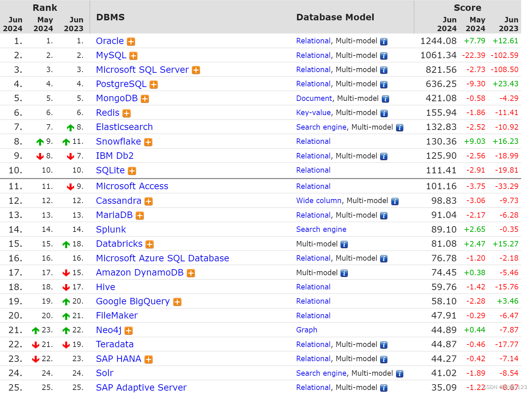Screen dimensions: 532x393
Task: Click the Relational link in the Snowflake row
Action: pyautogui.click(x=313, y=141)
